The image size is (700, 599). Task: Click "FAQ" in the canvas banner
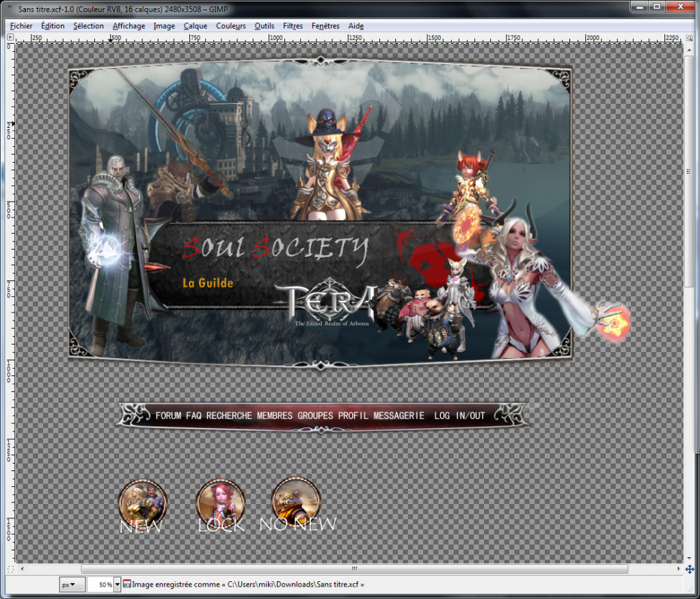click(193, 416)
